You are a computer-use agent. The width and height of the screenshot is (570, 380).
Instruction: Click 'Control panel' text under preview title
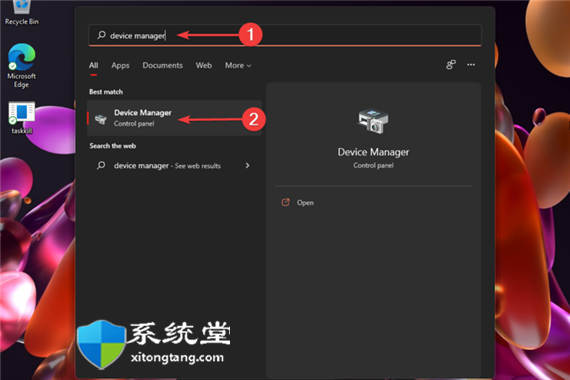(373, 165)
